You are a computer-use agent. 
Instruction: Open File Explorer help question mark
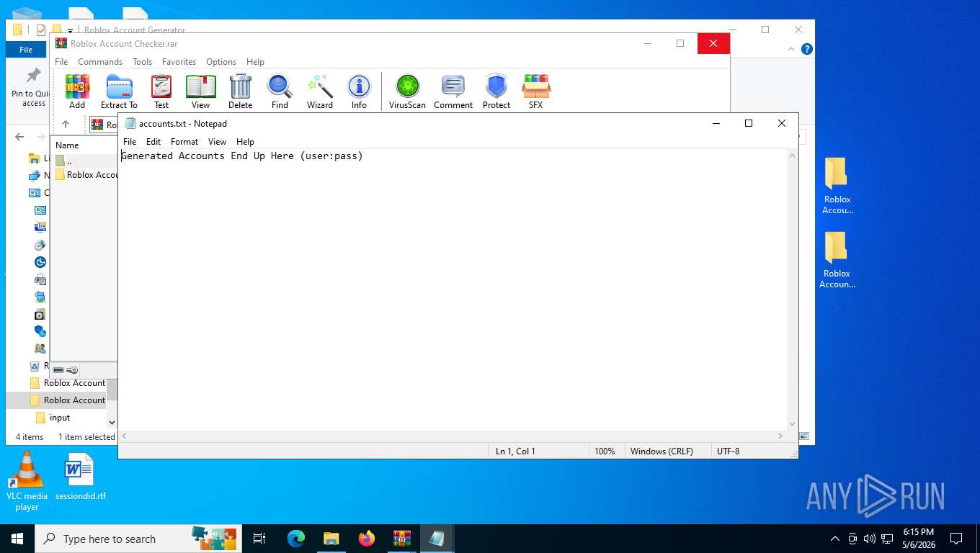[807, 49]
